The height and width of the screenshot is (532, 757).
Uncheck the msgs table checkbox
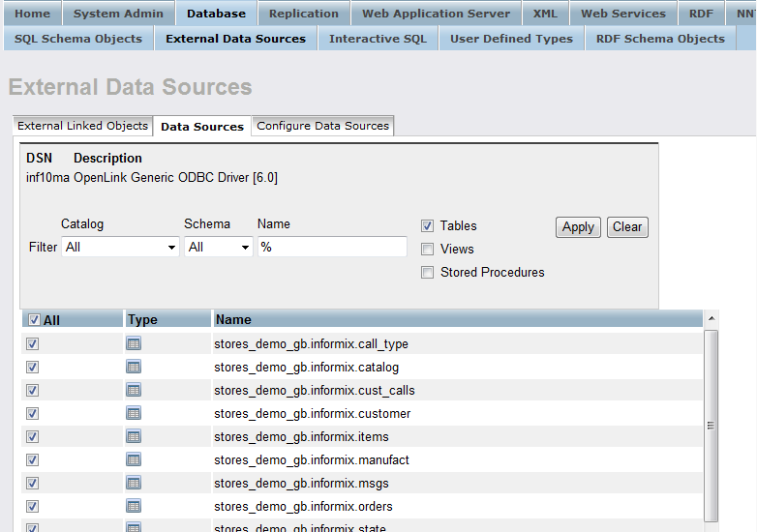pyautogui.click(x=32, y=483)
